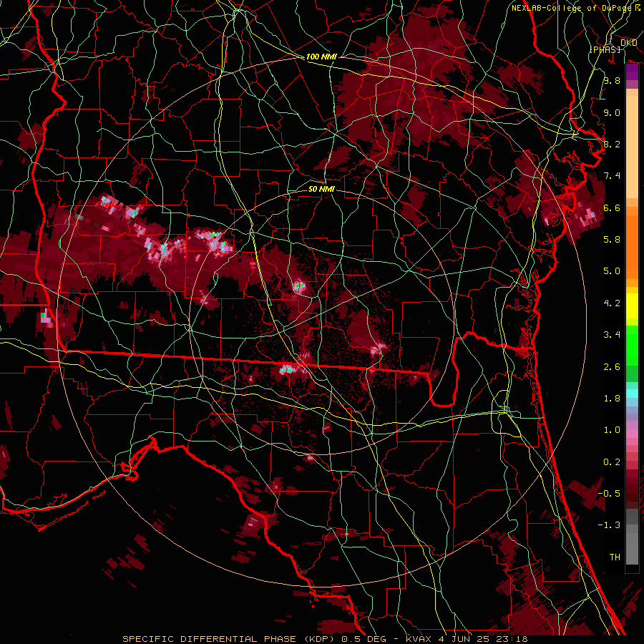
Task: Click the '1.0' value on the color scale
Action: pyautogui.click(x=612, y=430)
